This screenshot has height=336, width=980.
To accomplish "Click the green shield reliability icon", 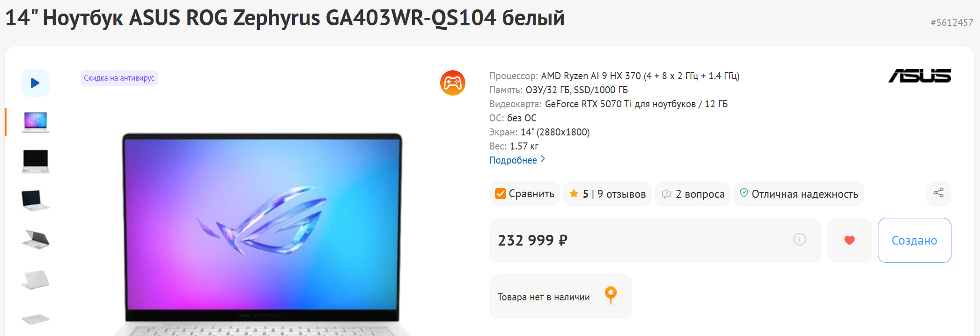I will click(744, 193).
